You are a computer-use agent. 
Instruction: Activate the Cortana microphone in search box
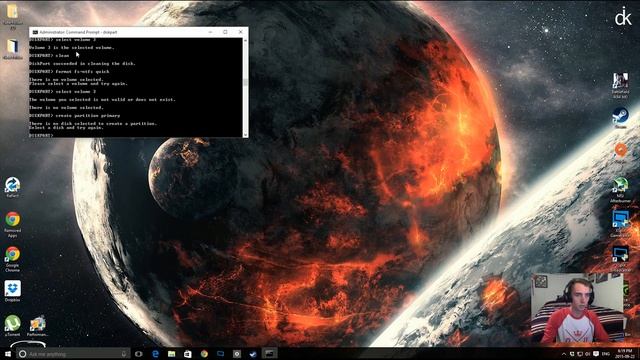[x=124, y=354]
